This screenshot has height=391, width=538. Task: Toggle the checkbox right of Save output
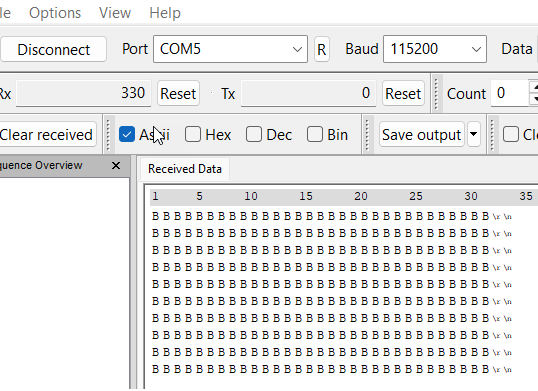pos(511,134)
